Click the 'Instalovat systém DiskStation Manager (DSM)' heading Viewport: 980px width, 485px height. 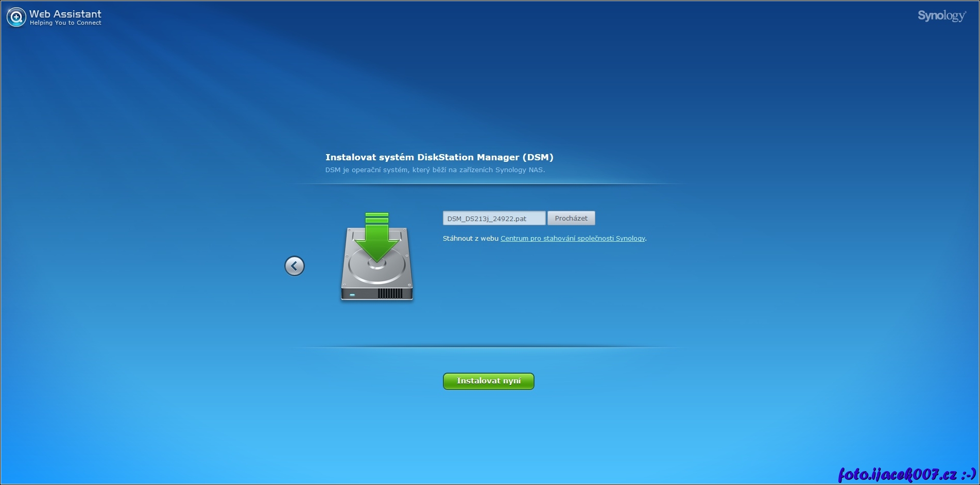point(439,157)
